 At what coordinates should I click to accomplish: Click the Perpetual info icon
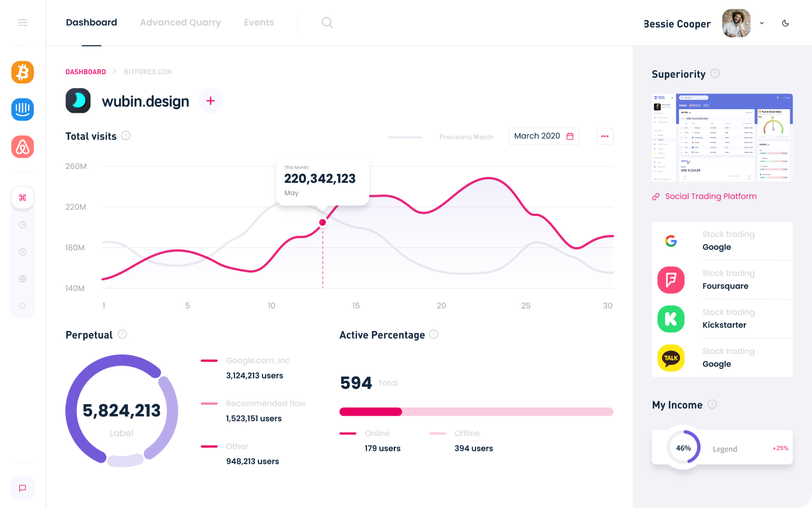click(123, 334)
